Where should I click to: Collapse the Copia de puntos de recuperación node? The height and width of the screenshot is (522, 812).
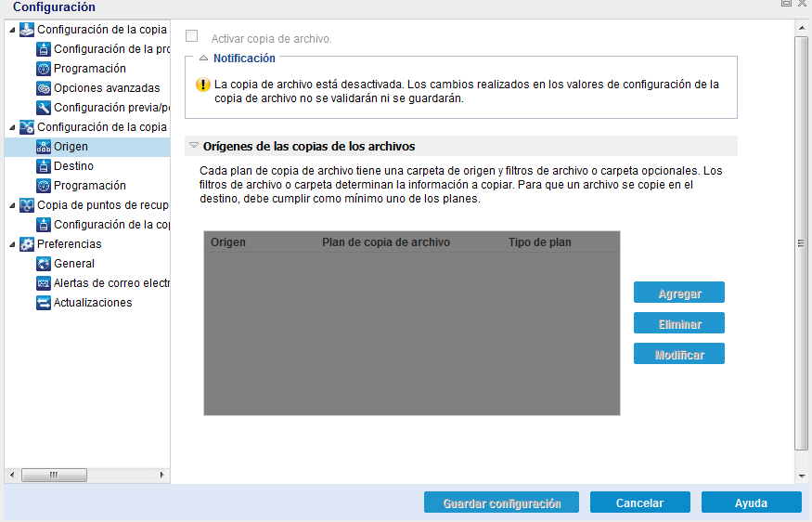click(12, 206)
